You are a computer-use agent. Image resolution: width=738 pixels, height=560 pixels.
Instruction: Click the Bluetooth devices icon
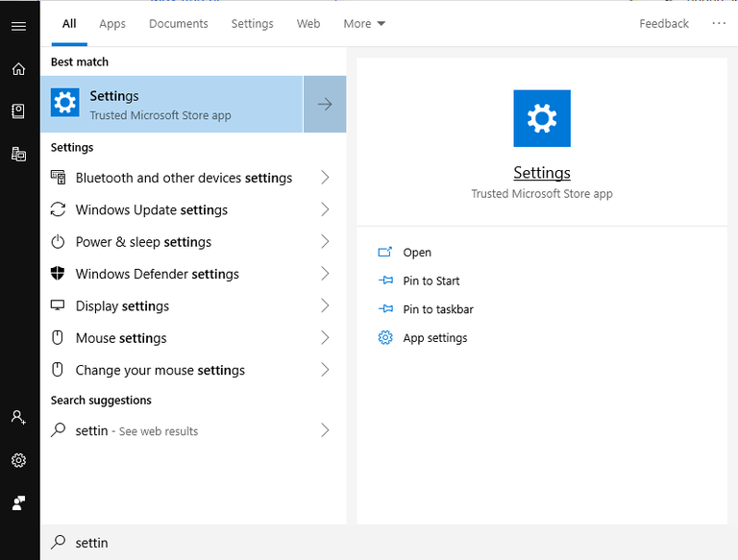pyautogui.click(x=58, y=178)
